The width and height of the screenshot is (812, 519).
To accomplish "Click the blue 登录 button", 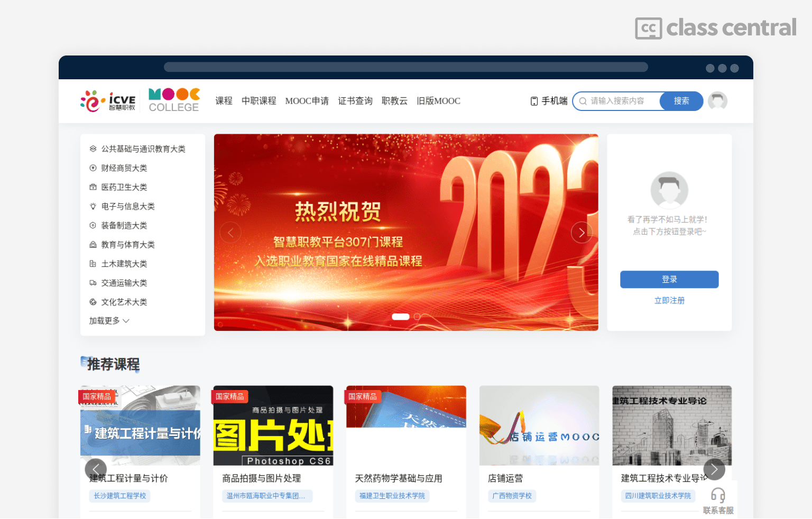I will coord(669,280).
